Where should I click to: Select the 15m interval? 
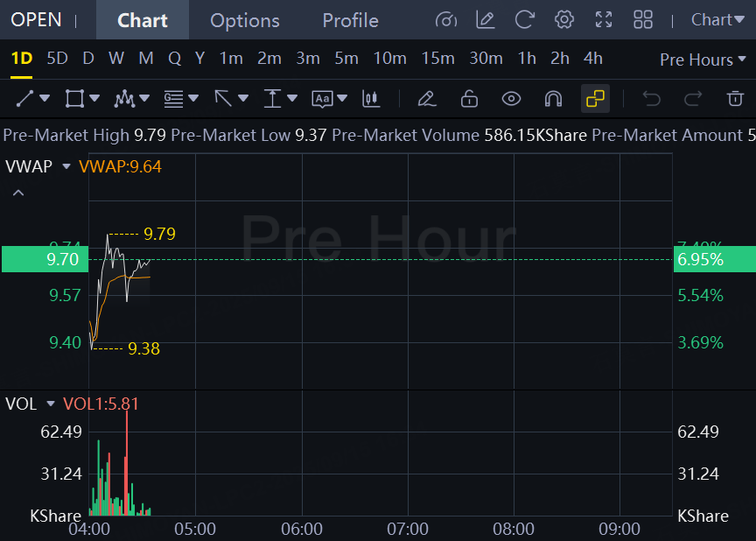tap(437, 59)
